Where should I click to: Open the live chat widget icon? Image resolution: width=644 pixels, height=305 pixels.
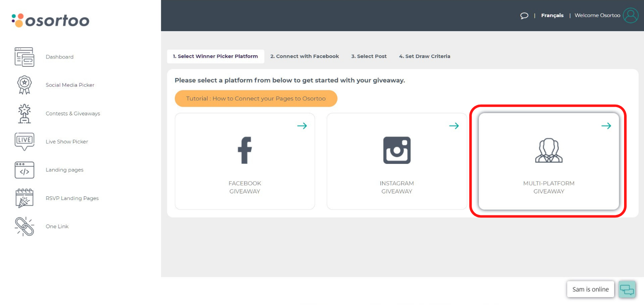pos(627,289)
